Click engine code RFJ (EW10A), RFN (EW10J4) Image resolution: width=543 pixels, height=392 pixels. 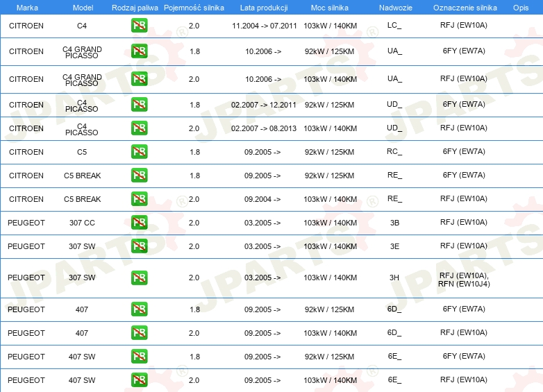464,280
